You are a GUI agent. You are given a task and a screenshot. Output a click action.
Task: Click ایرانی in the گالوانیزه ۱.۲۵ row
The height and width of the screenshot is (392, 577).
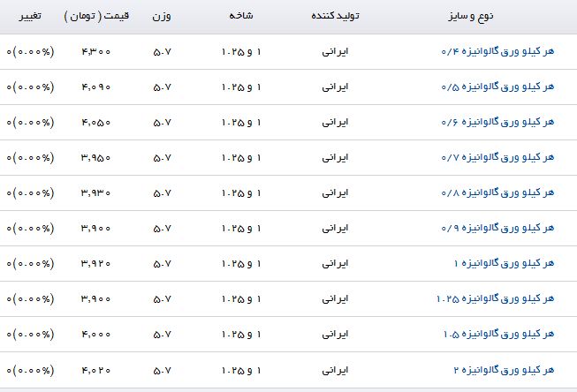[335, 298]
